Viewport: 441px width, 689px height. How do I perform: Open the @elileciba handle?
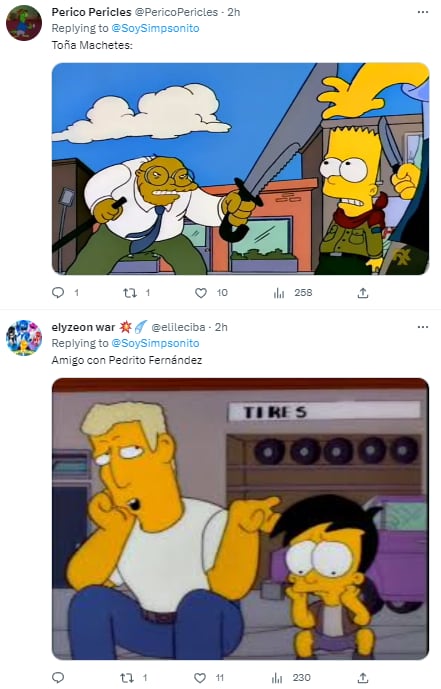178,327
